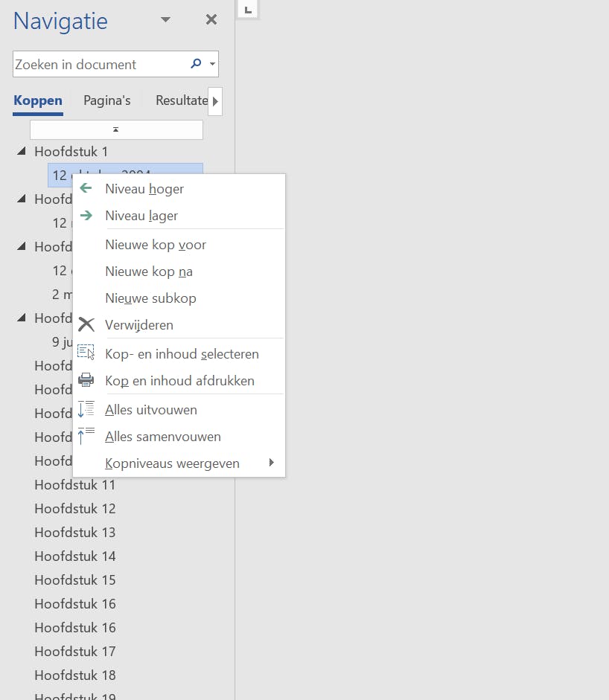Choose Verwijderen from the context menu
This screenshot has width=609, height=700.
[179, 325]
